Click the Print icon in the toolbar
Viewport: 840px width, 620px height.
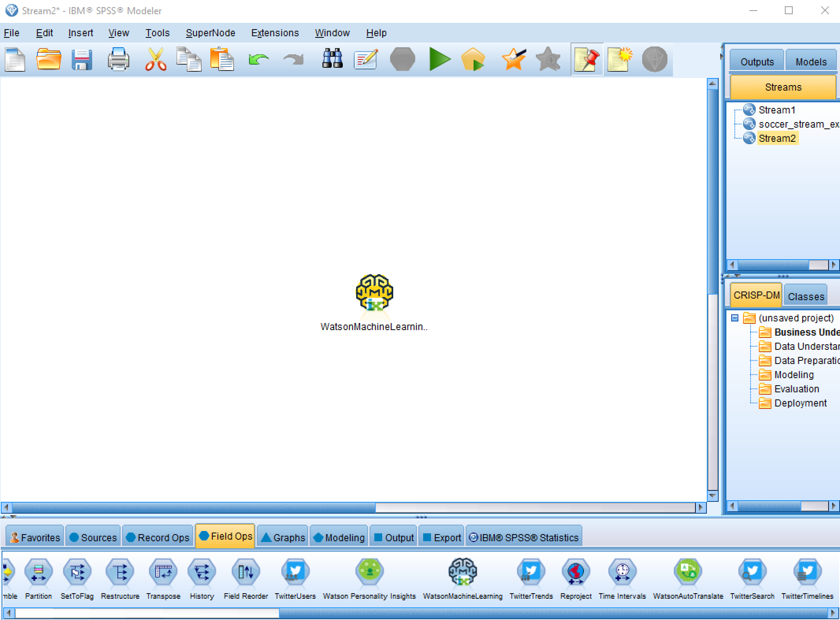tap(118, 59)
